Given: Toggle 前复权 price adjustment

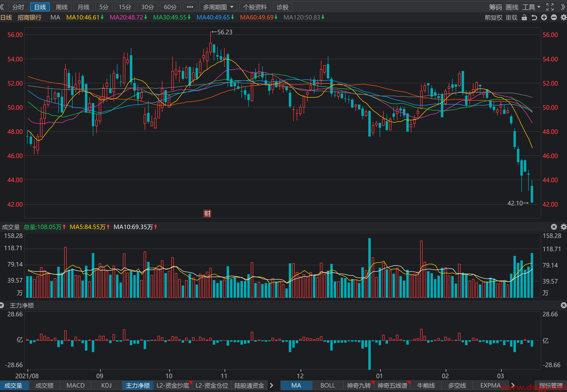Looking at the screenshot, I should tap(494, 18).
